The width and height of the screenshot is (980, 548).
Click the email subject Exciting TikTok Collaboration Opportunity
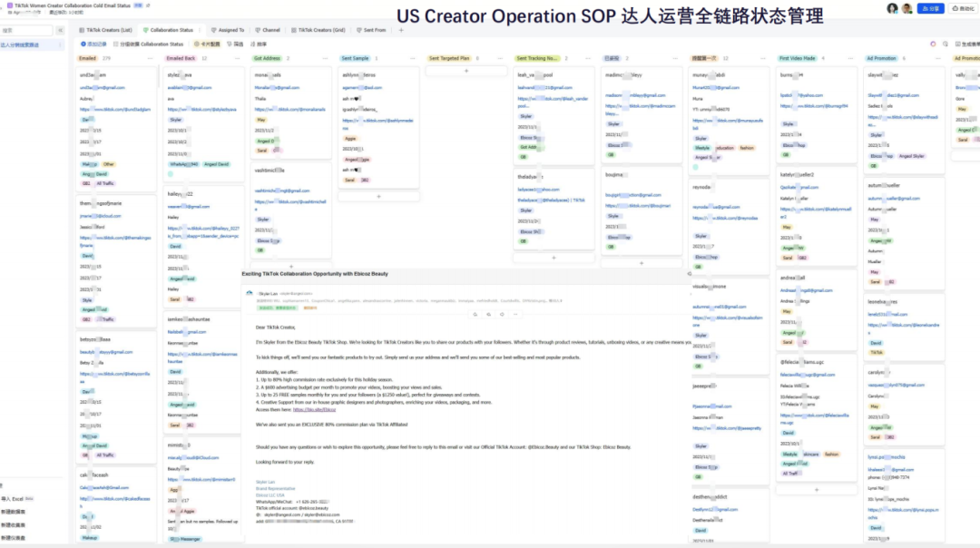(x=315, y=274)
